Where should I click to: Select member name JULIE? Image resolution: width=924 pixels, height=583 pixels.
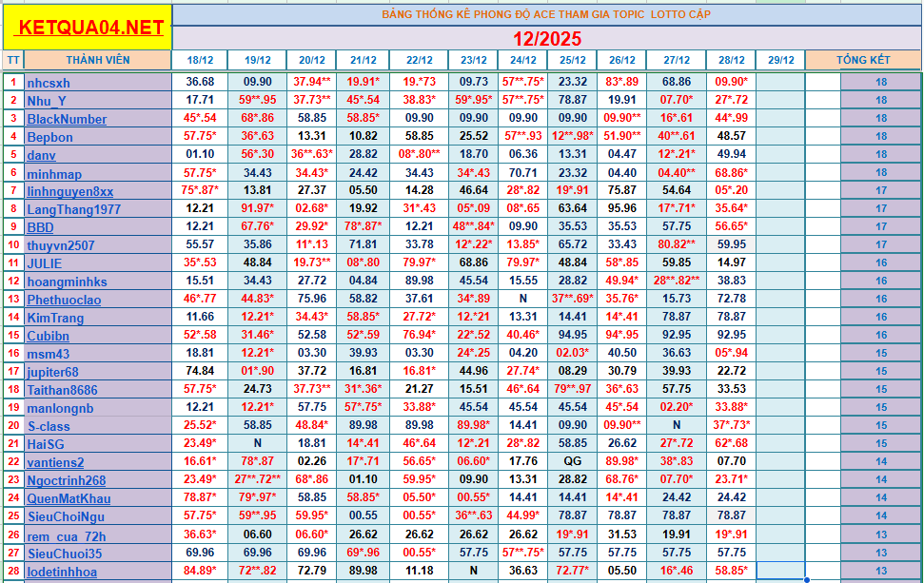(x=44, y=263)
